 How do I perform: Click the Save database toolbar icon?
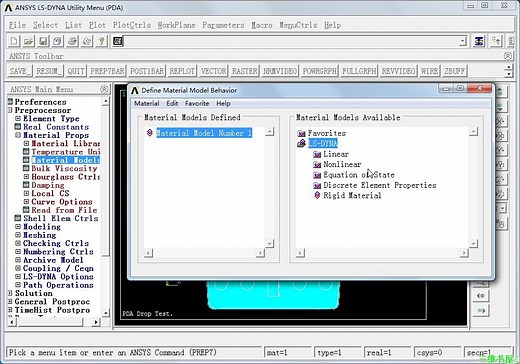43,41
